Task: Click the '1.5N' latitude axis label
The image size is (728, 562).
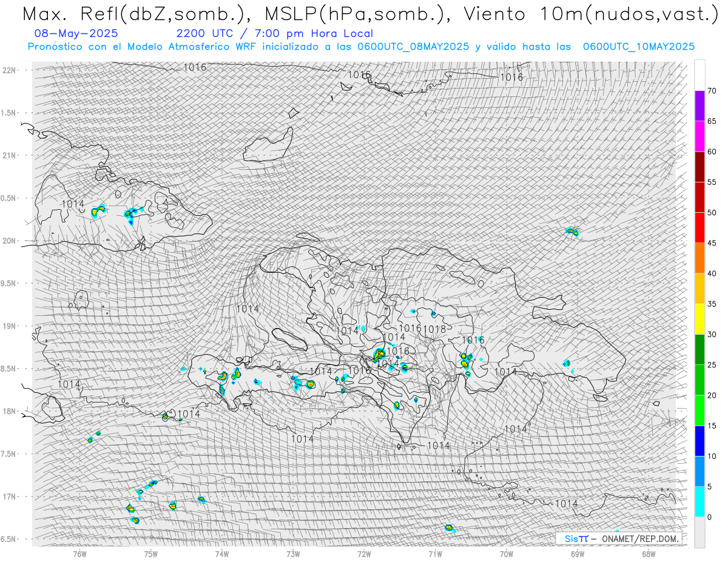Action: (x=9, y=113)
